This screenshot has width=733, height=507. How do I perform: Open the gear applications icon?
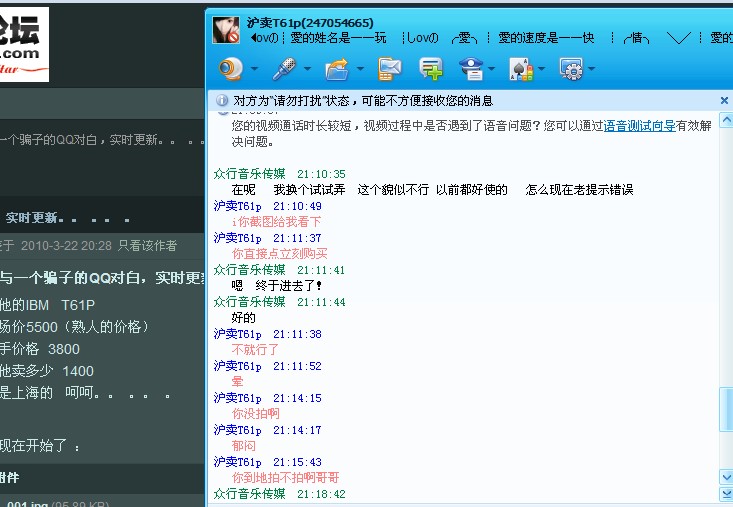[571, 69]
